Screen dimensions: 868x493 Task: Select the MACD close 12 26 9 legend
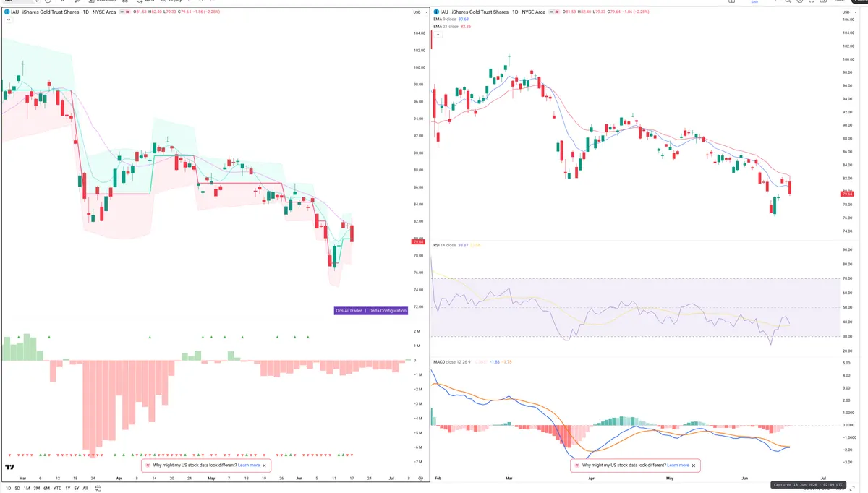(453, 361)
